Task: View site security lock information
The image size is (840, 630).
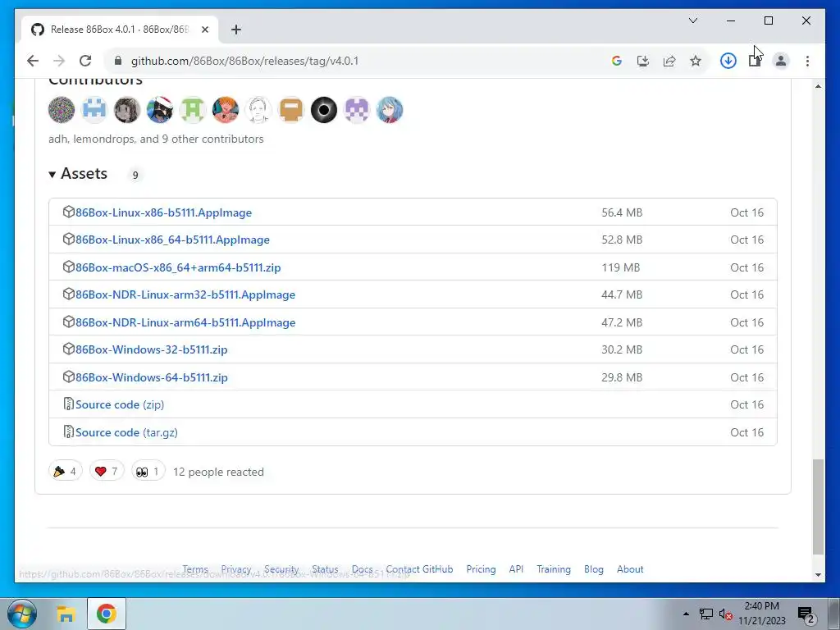Action: click(x=118, y=61)
